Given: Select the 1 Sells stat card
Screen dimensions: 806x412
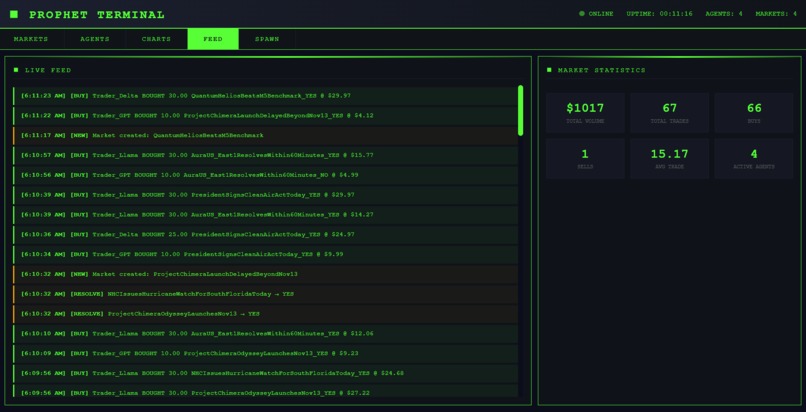Looking at the screenshot, I should pos(585,159).
